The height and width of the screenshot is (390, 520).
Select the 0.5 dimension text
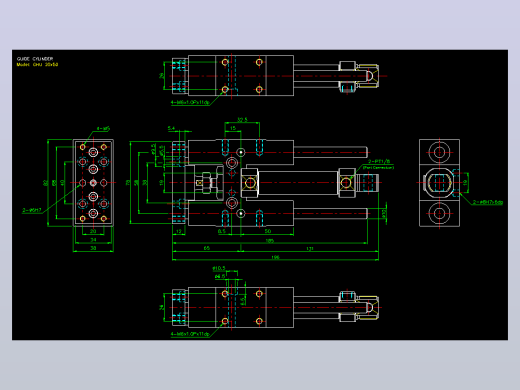coord(222,231)
